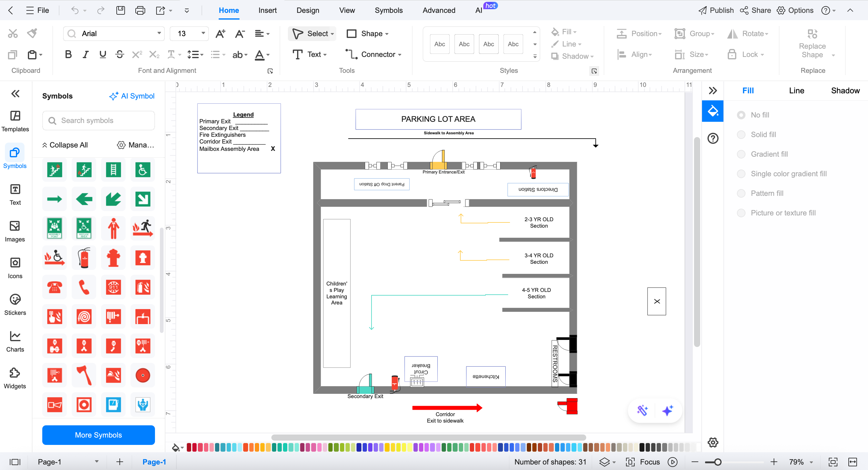Select the Solid fill radio option
Viewport: 868px width, 470px height.
(x=741, y=134)
